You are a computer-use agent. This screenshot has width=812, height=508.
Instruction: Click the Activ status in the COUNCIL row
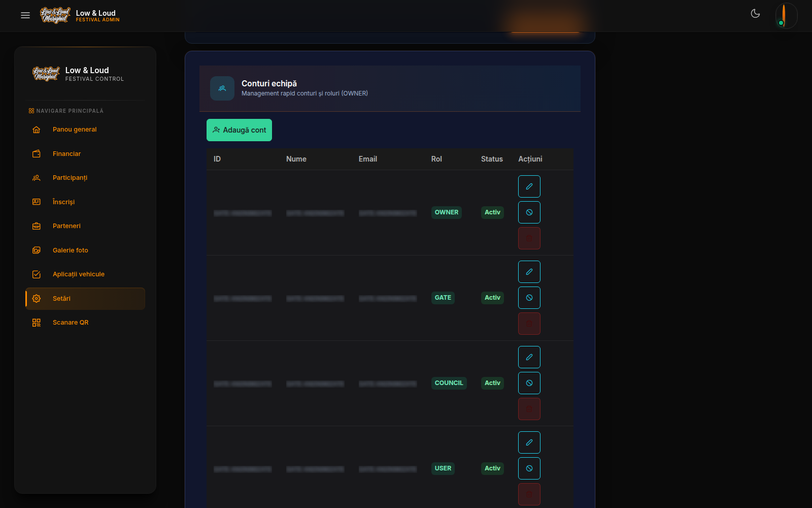[x=492, y=383]
